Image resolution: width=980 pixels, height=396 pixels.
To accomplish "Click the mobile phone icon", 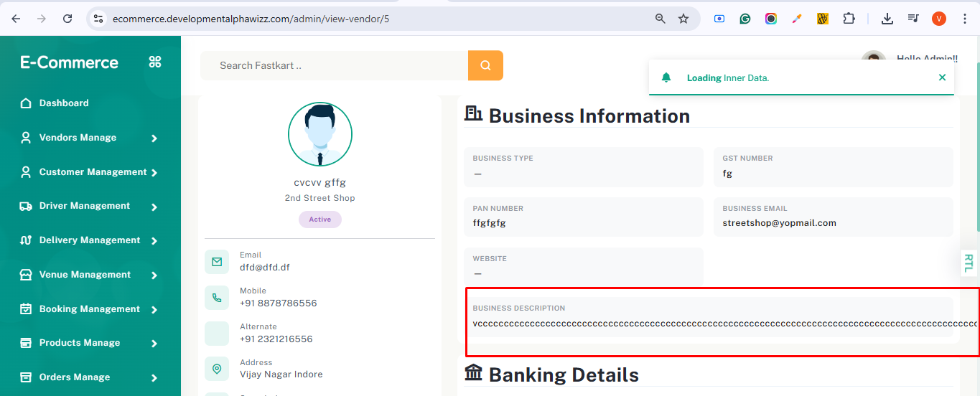I will point(217,298).
